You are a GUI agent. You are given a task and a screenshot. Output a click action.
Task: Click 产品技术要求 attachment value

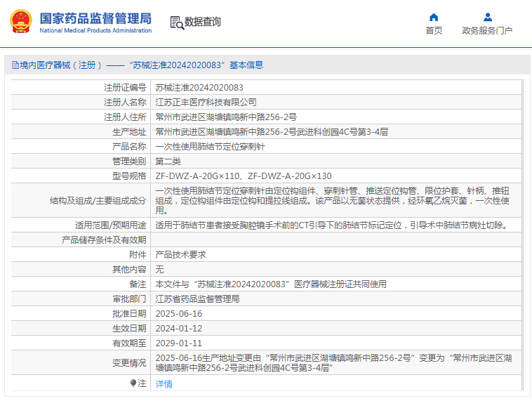coord(180,255)
